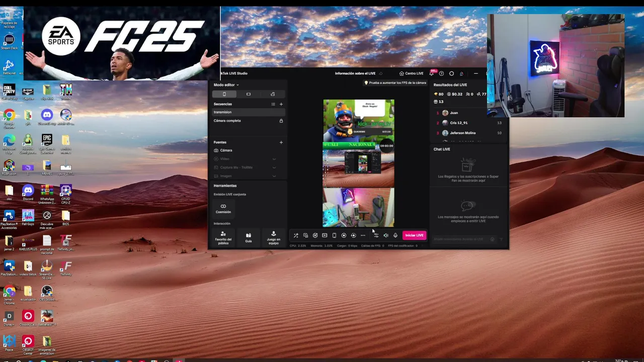
Task: Expand the Imagen source options
Action: 274,176
